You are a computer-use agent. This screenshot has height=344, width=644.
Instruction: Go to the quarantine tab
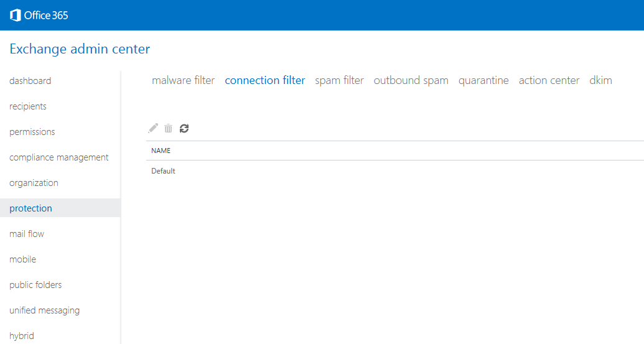(x=483, y=80)
